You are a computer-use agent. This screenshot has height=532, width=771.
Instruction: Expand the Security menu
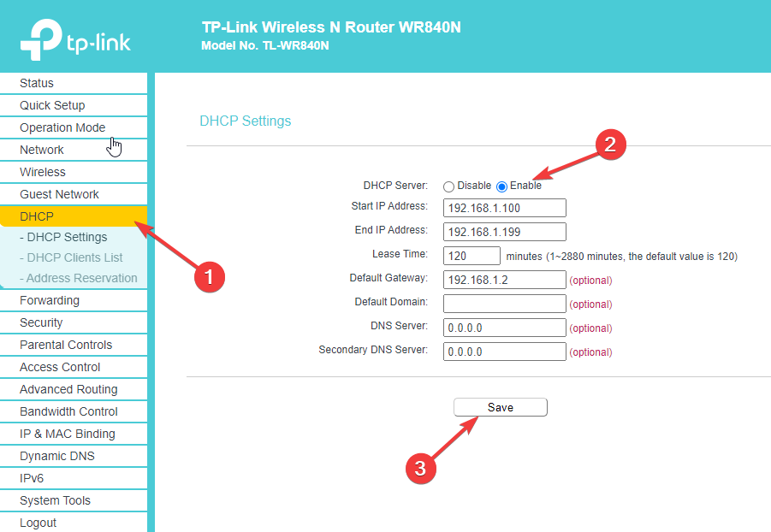point(74,322)
